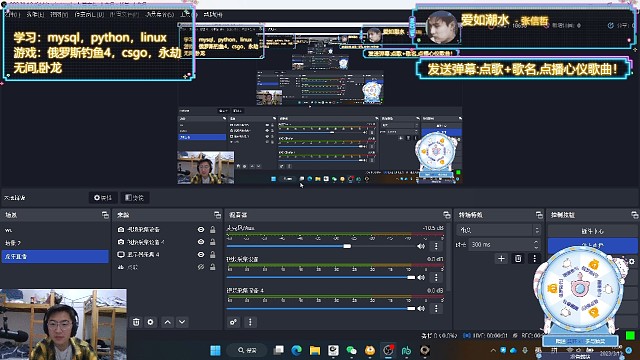Lock the video capture device 4 source
The height and width of the screenshot is (360, 640).
[213, 242]
